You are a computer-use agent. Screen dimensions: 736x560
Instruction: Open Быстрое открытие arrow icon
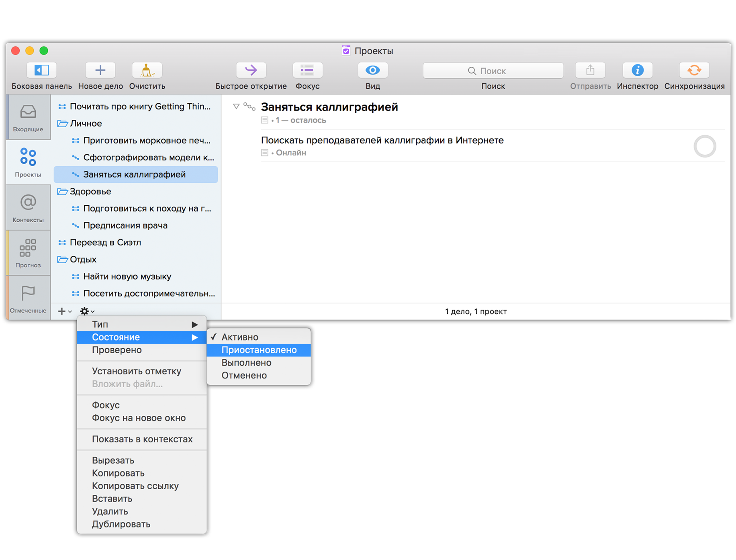coord(251,70)
